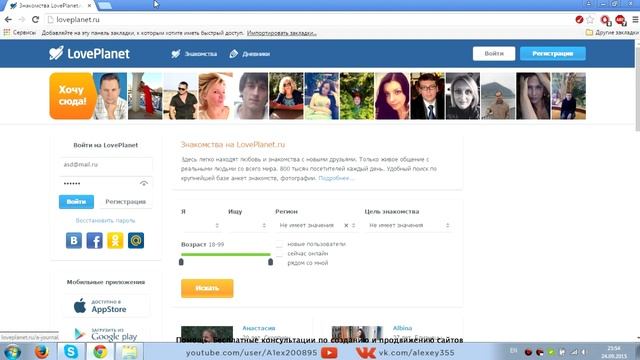Image resolution: width=640 pixels, height=360 pixels.
Task: Click Импортировать закладки link
Action: [282, 33]
